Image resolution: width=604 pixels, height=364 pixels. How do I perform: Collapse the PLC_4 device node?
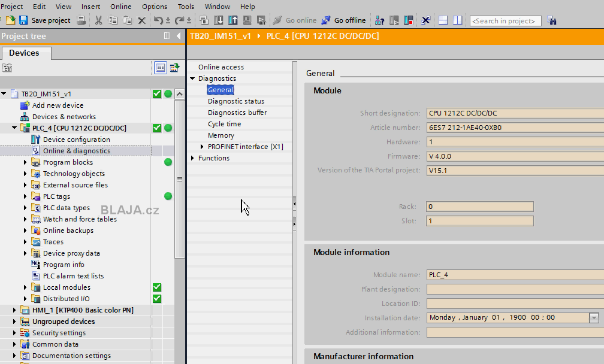click(14, 128)
